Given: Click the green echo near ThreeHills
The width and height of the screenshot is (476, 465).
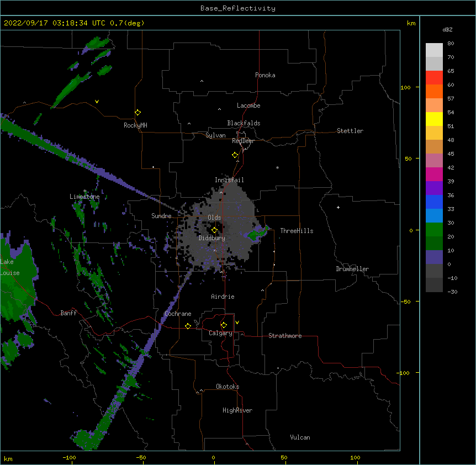Looking at the screenshot, I should coord(257,233).
